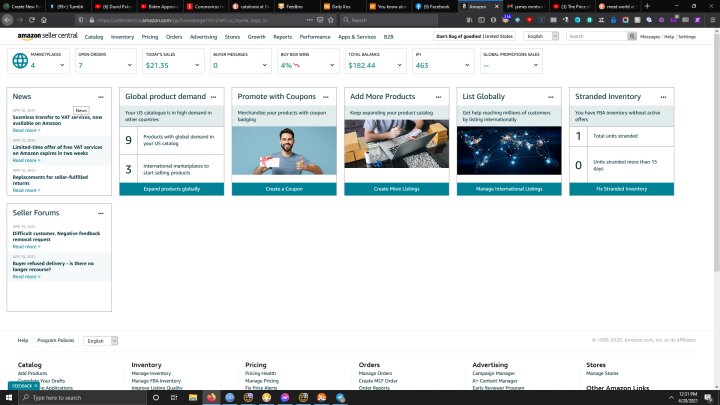The height and width of the screenshot is (405, 720).
Task: Expand the Marketplaces summary dropdown
Action: pyautogui.click(x=62, y=65)
